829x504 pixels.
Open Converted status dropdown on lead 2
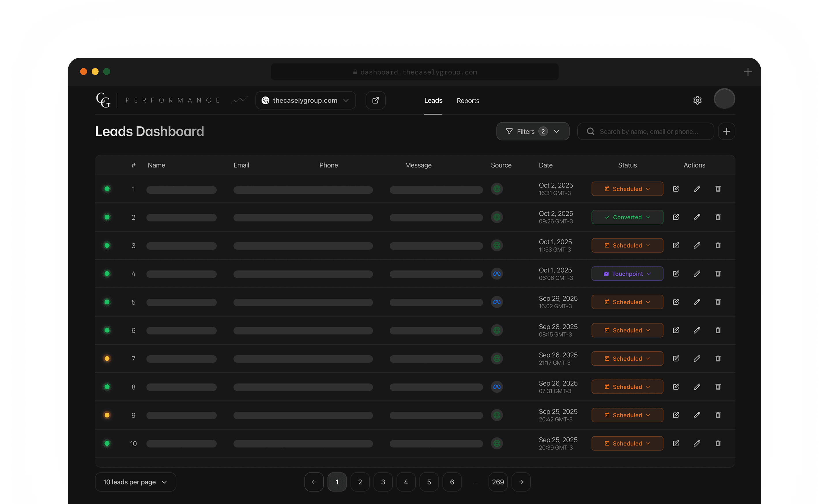[x=627, y=217]
